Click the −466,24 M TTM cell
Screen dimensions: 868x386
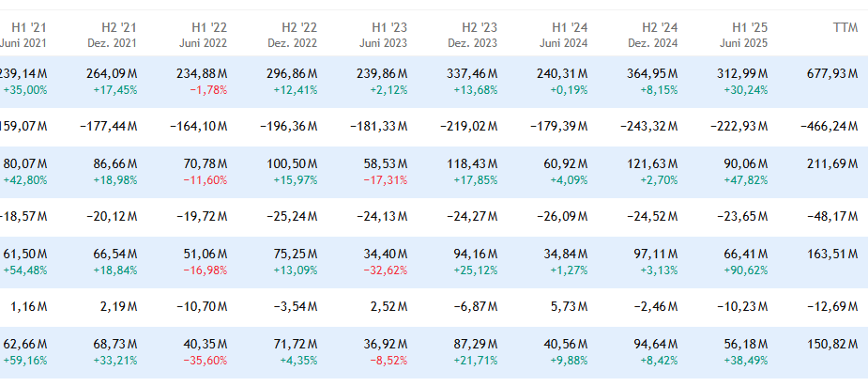[x=828, y=126]
